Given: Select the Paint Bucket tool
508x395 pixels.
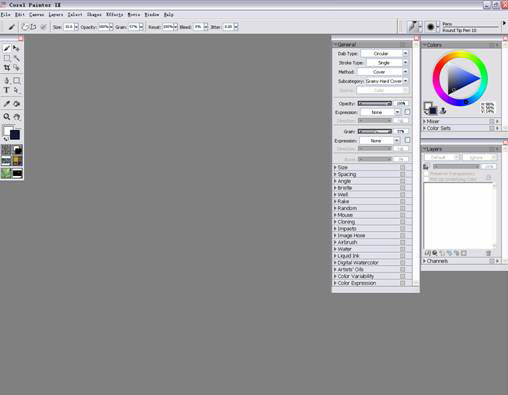Looking at the screenshot, I should coord(17,104).
